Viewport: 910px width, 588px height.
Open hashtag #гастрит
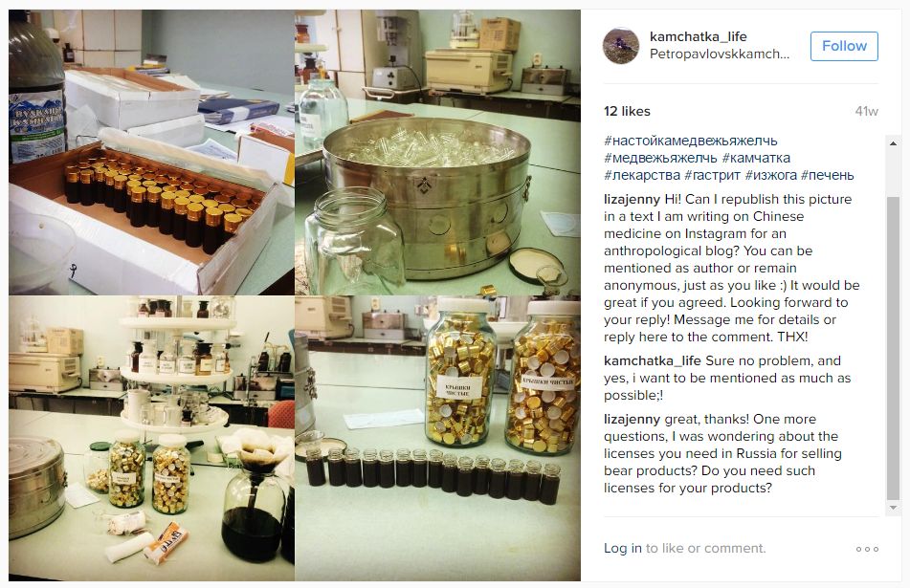coord(712,175)
